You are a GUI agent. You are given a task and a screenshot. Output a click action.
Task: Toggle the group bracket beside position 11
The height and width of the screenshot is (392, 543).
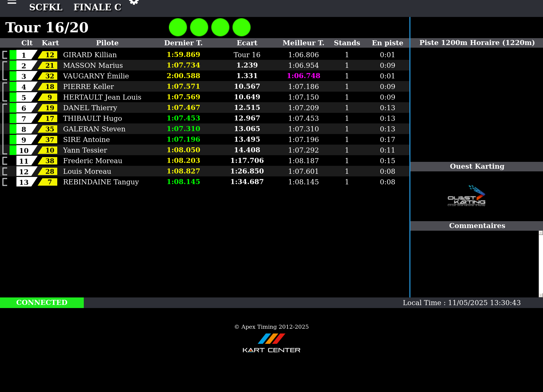(x=5, y=161)
